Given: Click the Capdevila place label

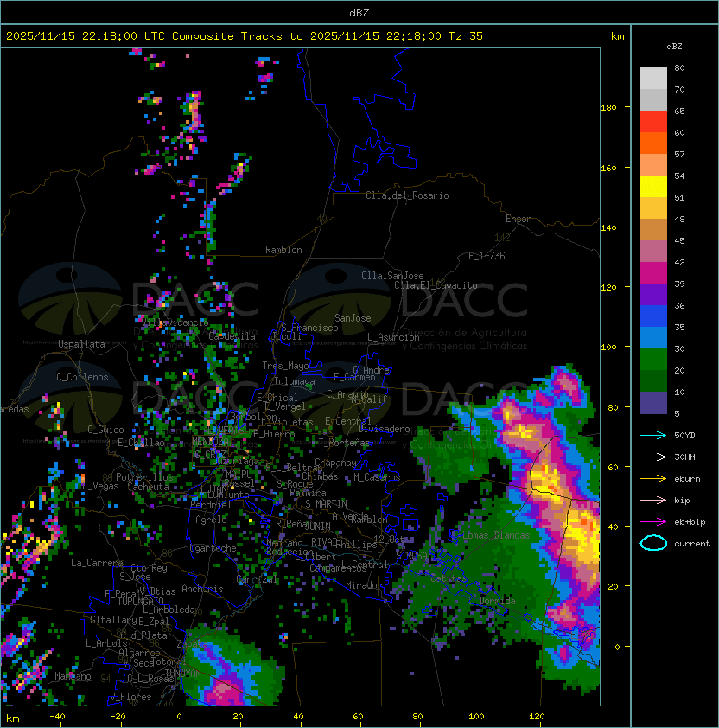Looking at the screenshot, I should coord(232,336).
